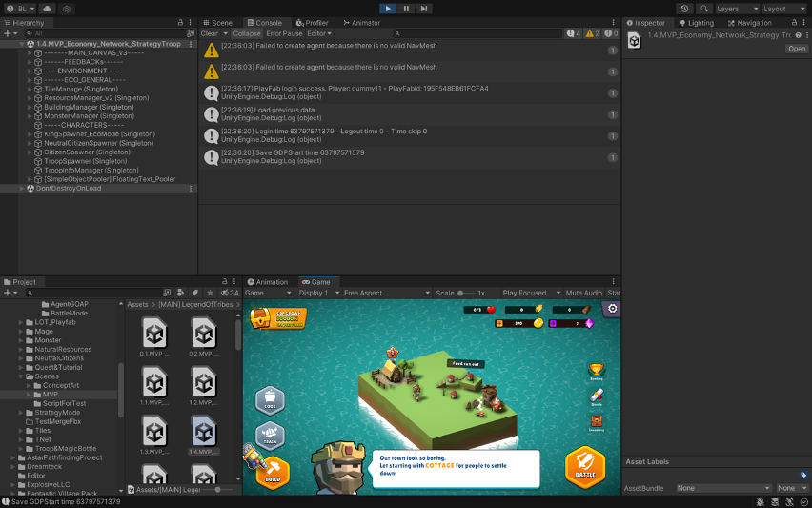Click the Ranking trophy icon in game

pyautogui.click(x=597, y=370)
